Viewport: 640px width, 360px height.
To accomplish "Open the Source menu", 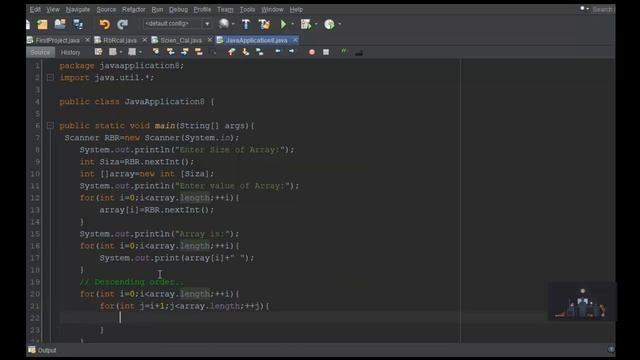I will click(106, 9).
